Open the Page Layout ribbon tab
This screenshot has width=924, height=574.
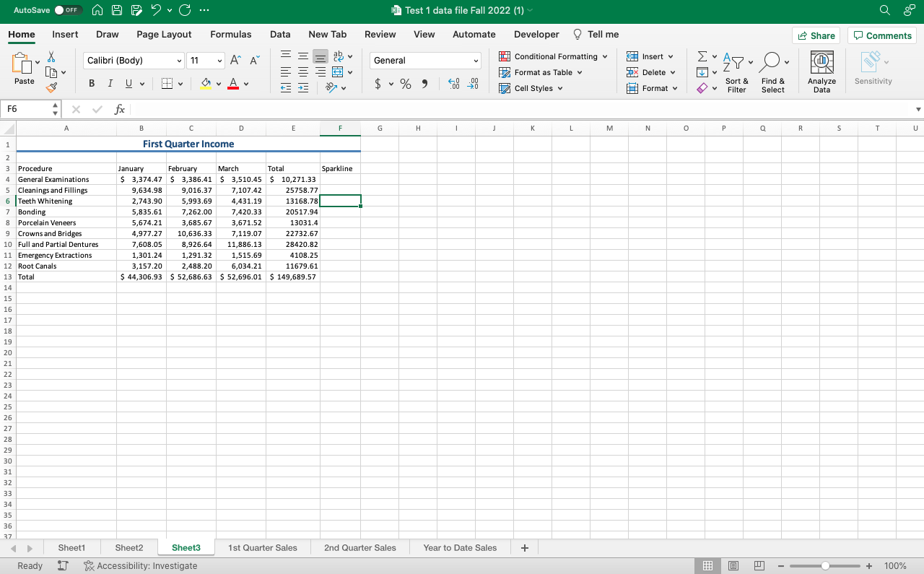coord(164,34)
